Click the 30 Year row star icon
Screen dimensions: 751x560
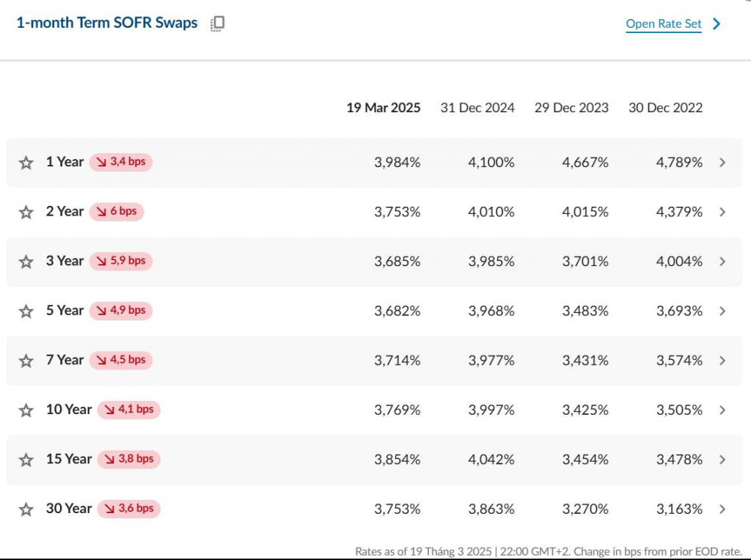(x=26, y=509)
